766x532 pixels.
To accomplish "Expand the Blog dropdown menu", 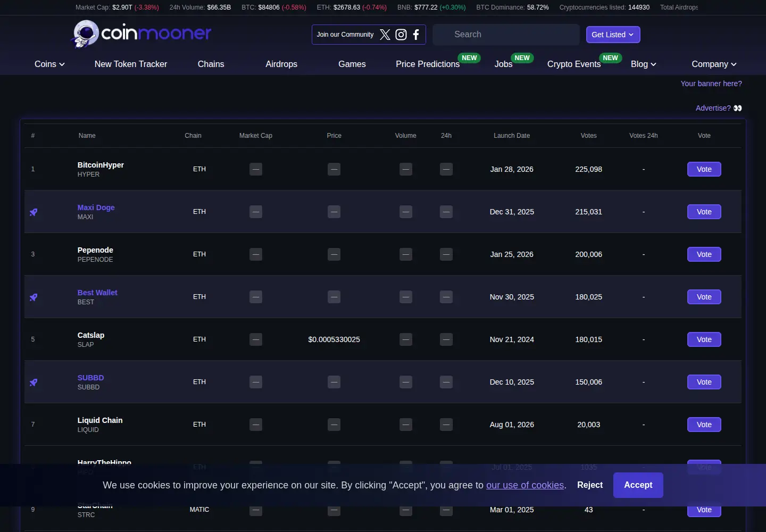I will 644,64.
